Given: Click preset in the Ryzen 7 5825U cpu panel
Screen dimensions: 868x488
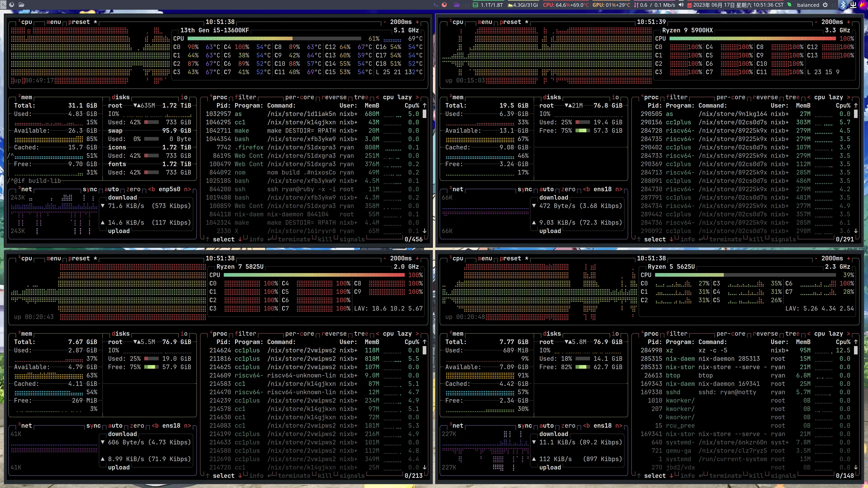Looking at the screenshot, I should (79, 259).
